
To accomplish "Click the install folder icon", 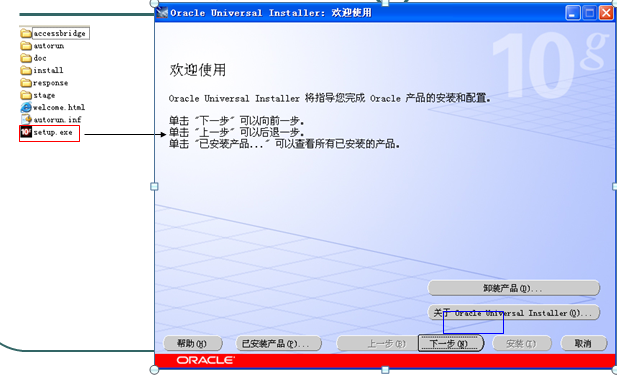I will coord(26,70).
